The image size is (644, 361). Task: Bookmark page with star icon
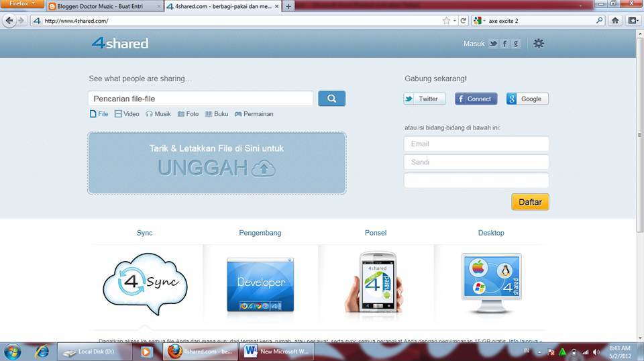tap(446, 21)
